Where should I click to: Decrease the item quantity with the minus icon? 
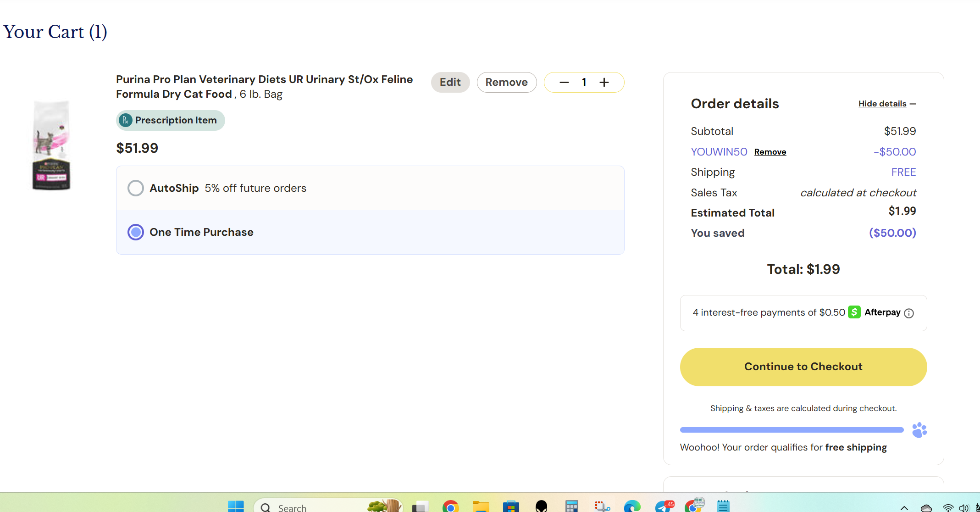pyautogui.click(x=564, y=83)
